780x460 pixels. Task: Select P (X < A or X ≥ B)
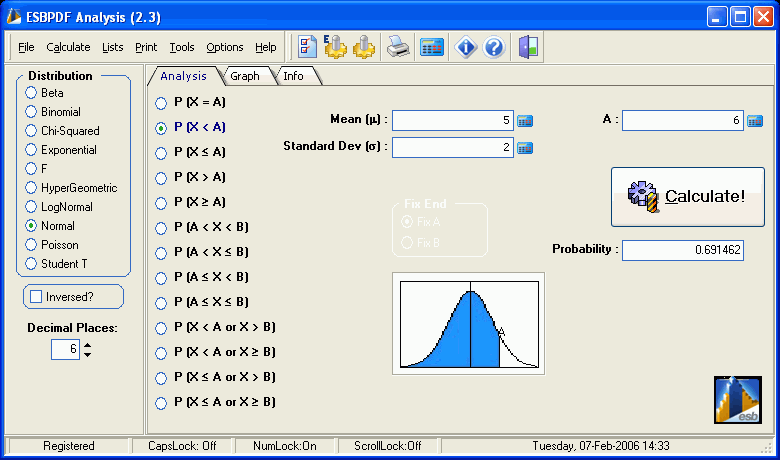pos(215,352)
